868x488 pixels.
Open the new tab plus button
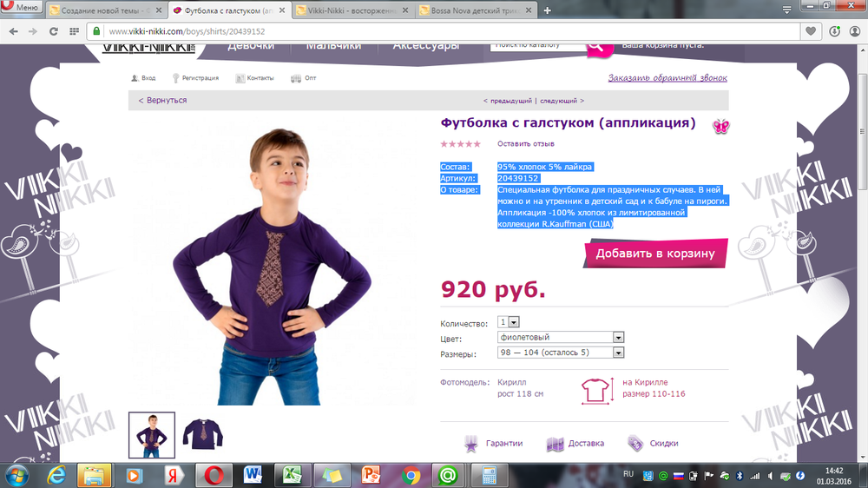click(548, 10)
